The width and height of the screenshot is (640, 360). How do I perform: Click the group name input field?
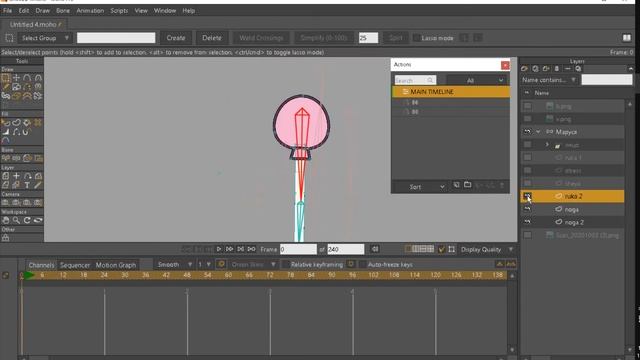pyautogui.click(x=116, y=38)
